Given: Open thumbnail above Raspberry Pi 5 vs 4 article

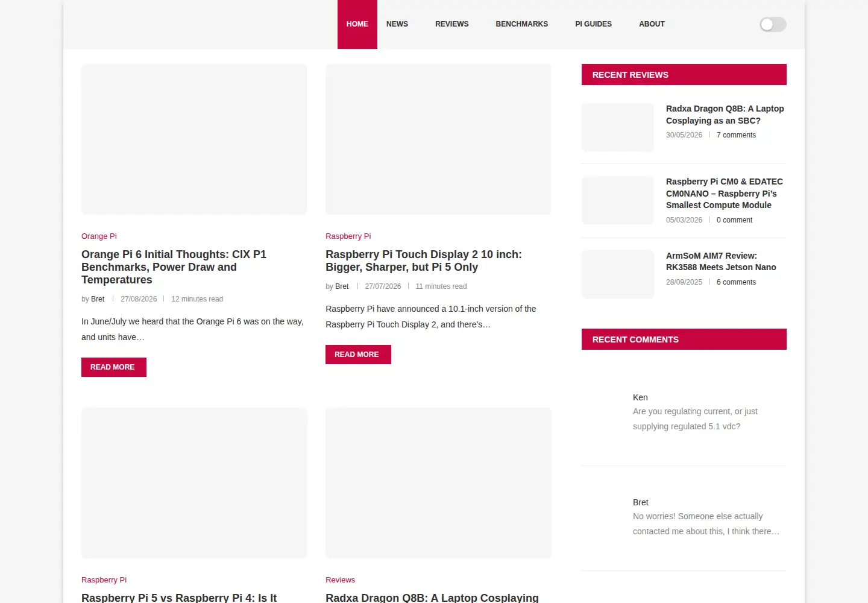Looking at the screenshot, I should tap(194, 483).
